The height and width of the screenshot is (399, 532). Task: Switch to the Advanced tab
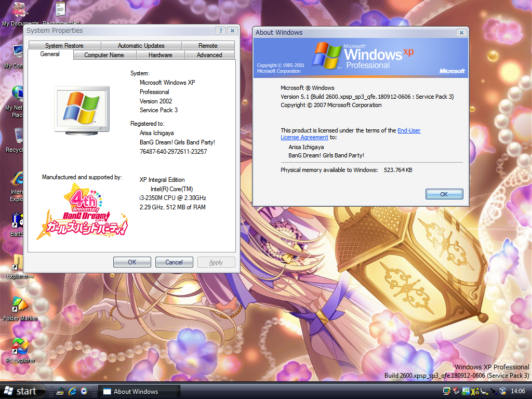[x=209, y=55]
